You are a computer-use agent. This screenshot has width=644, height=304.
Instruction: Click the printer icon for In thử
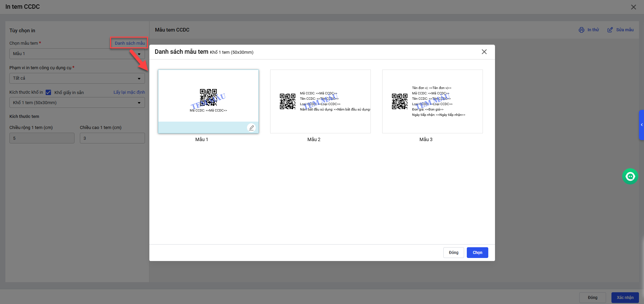pyautogui.click(x=581, y=30)
